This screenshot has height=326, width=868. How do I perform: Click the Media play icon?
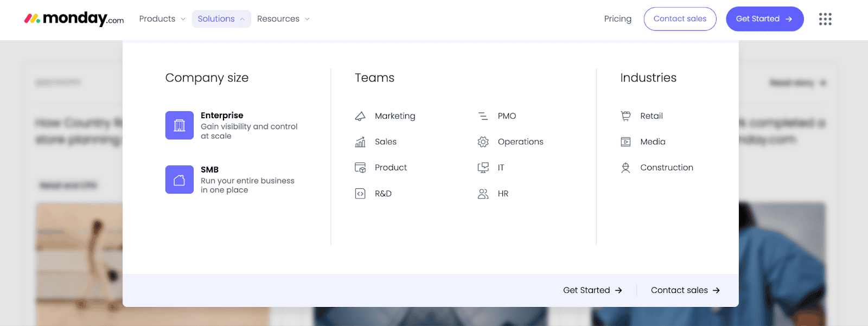626,142
